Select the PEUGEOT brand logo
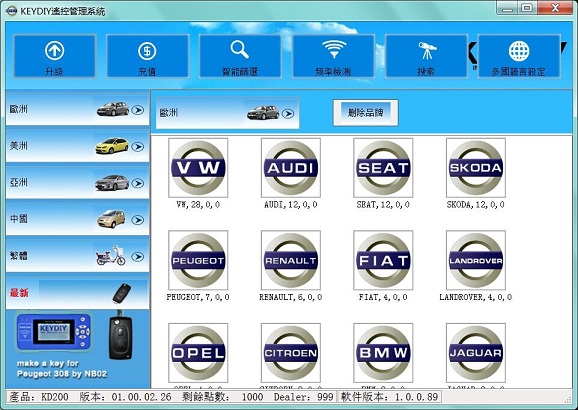578x410 pixels. [x=198, y=260]
